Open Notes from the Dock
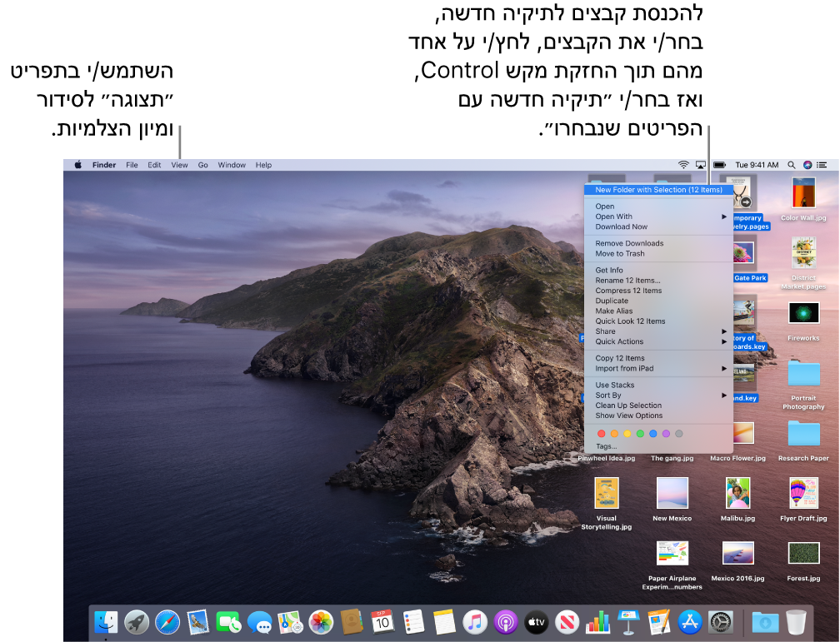The image size is (840, 642). pos(444,622)
